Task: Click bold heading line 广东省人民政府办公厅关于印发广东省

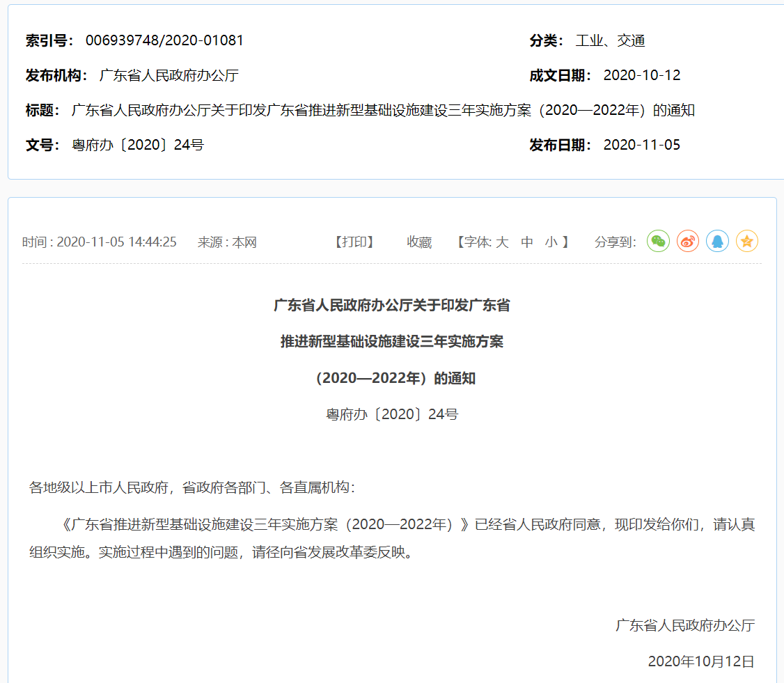Action: pos(391,305)
